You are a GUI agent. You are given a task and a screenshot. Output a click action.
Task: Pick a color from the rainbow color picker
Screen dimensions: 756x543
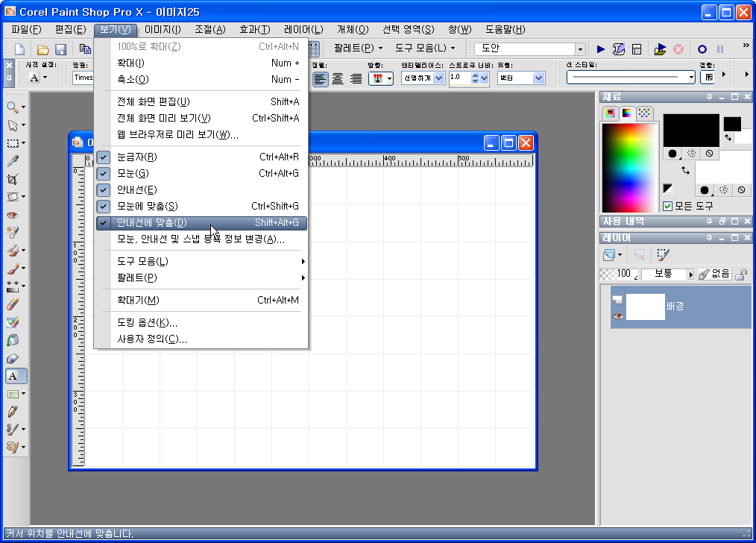[629, 167]
